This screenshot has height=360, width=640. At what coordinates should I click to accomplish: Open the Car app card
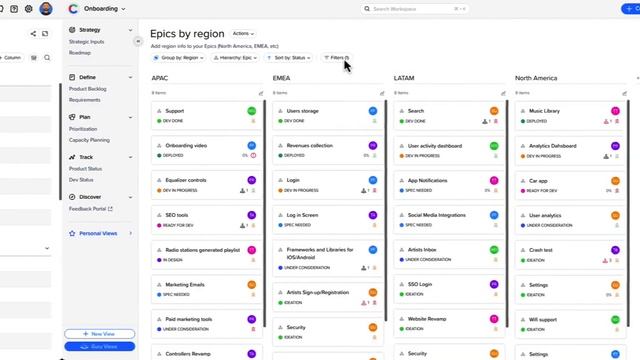[570, 186]
